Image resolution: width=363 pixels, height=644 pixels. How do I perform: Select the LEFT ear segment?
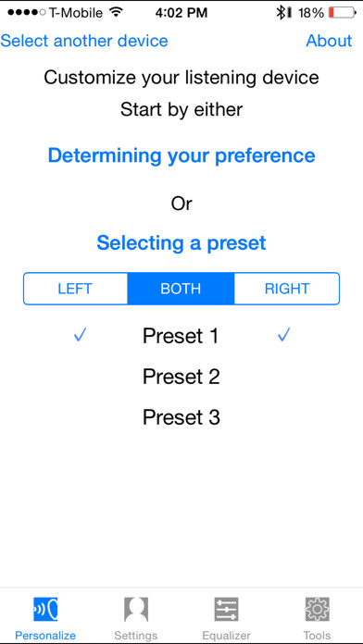click(75, 289)
